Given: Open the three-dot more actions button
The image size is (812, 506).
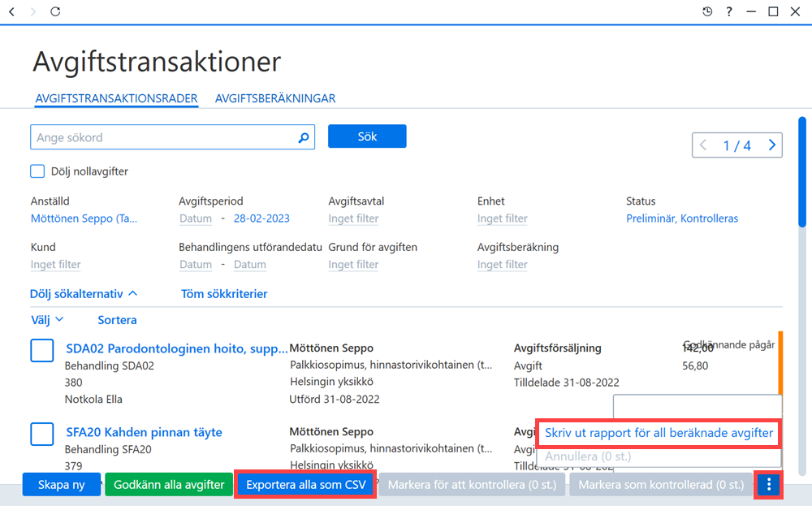Looking at the screenshot, I should coord(768,485).
